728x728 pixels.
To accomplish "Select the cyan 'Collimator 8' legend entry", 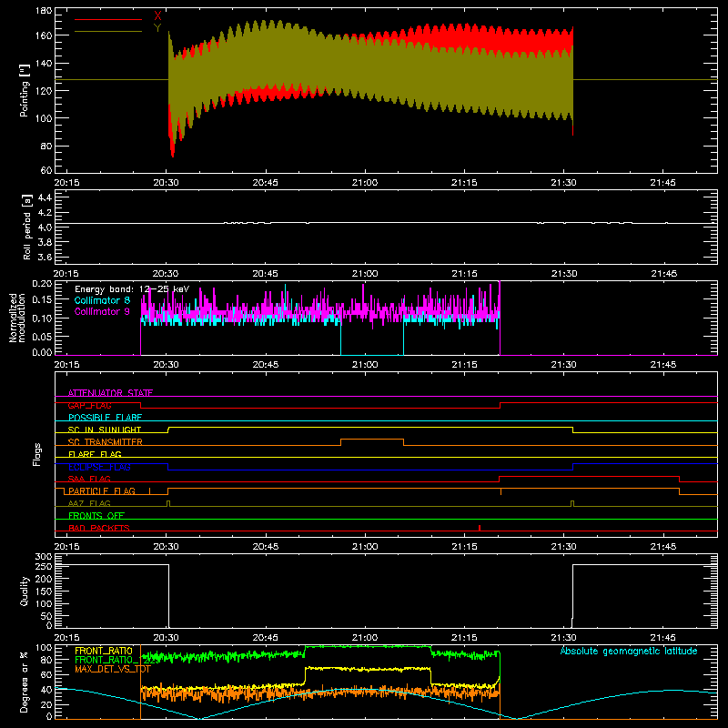I will (x=102, y=300).
